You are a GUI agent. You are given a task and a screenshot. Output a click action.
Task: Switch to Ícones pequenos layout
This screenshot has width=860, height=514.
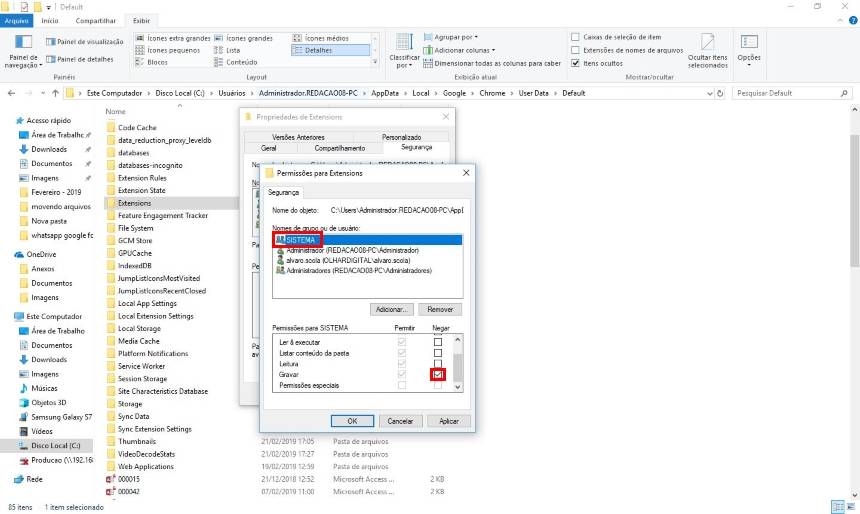[x=168, y=50]
